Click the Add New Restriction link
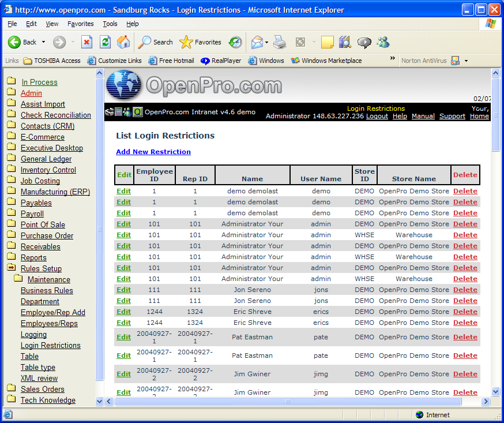504x423 pixels. click(153, 152)
